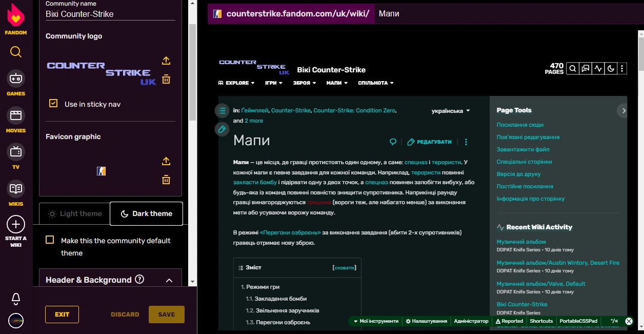
Task: Open the wiki header three-dot menu
Action: coord(622,68)
